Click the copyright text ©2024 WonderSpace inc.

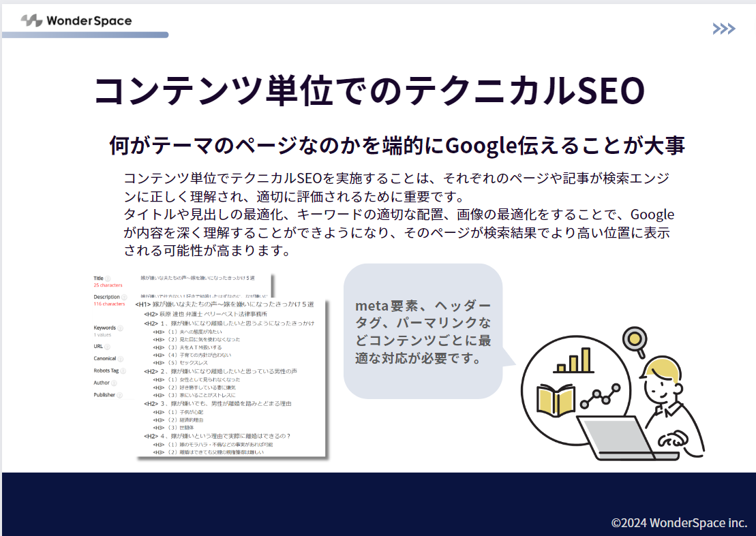coord(679,522)
